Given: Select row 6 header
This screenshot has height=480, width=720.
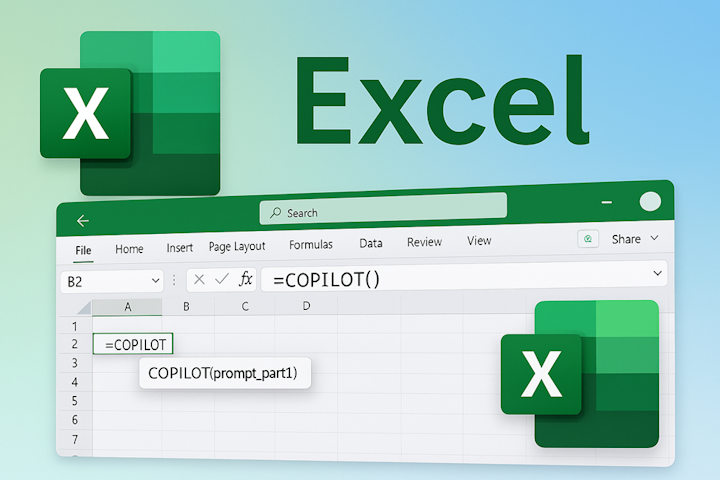Looking at the screenshot, I should click(x=75, y=420).
